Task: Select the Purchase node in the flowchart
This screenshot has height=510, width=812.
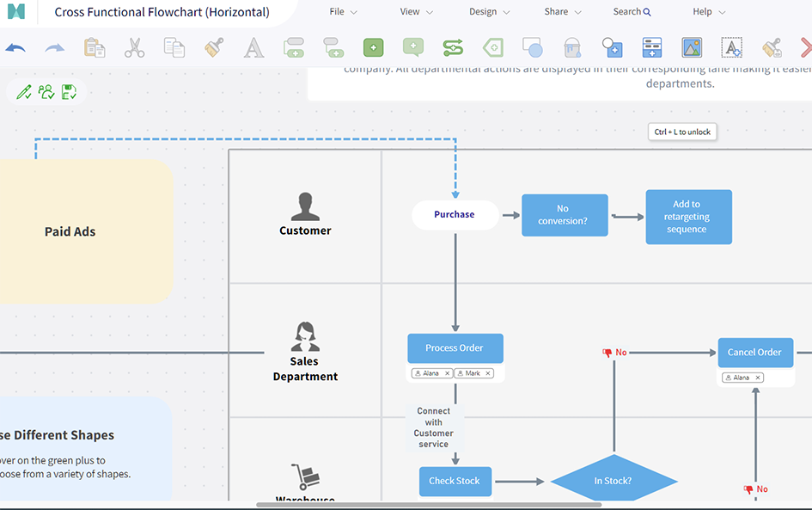Action: (x=455, y=215)
